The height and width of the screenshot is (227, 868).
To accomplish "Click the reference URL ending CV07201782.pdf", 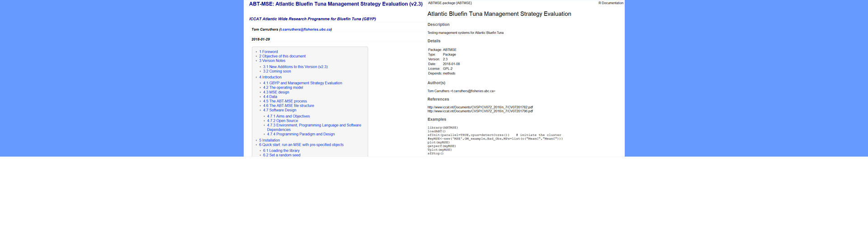I will (x=480, y=107).
